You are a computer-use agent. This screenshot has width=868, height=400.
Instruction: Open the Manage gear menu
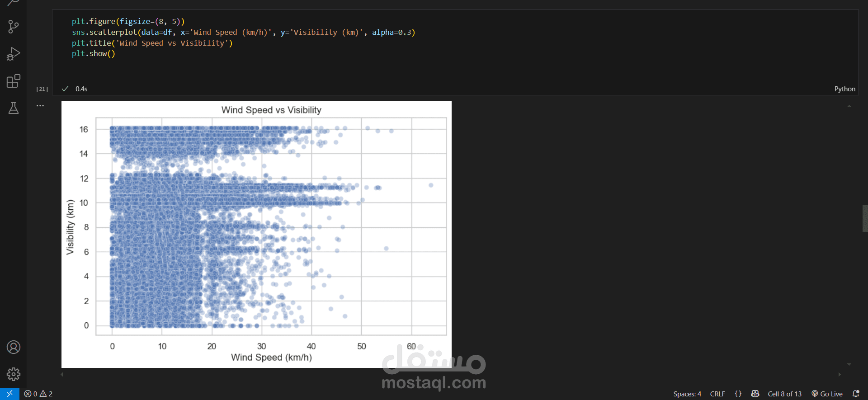(14, 374)
